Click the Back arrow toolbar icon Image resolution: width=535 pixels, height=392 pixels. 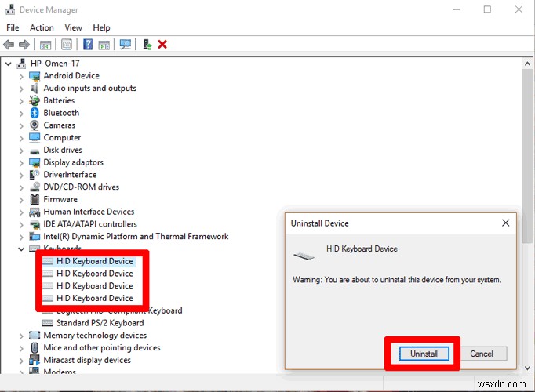(x=9, y=45)
